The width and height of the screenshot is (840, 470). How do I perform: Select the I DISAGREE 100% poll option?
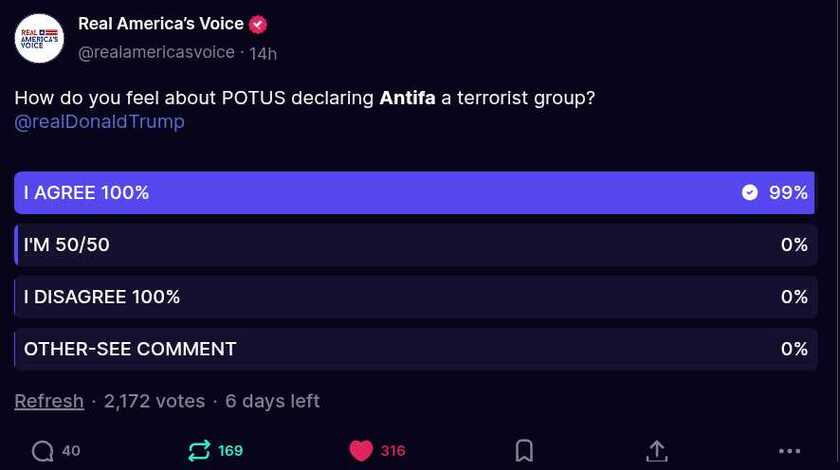(x=415, y=297)
